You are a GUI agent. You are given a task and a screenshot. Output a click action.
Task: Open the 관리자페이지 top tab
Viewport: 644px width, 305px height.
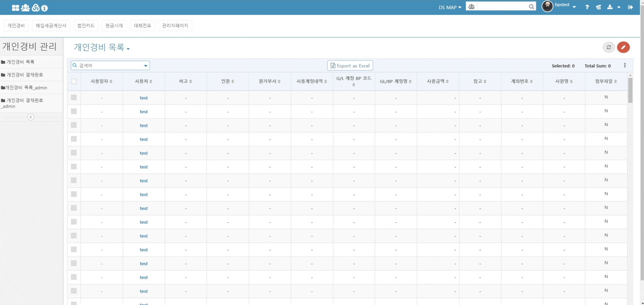[175, 26]
